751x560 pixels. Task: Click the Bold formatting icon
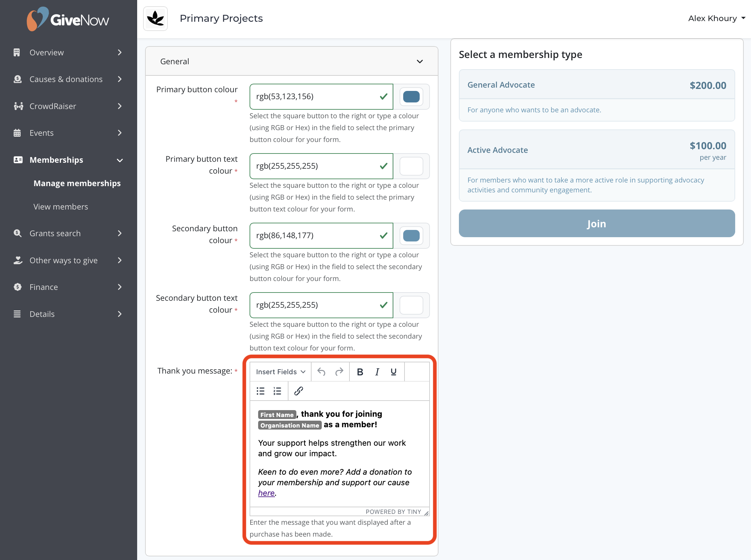(360, 372)
